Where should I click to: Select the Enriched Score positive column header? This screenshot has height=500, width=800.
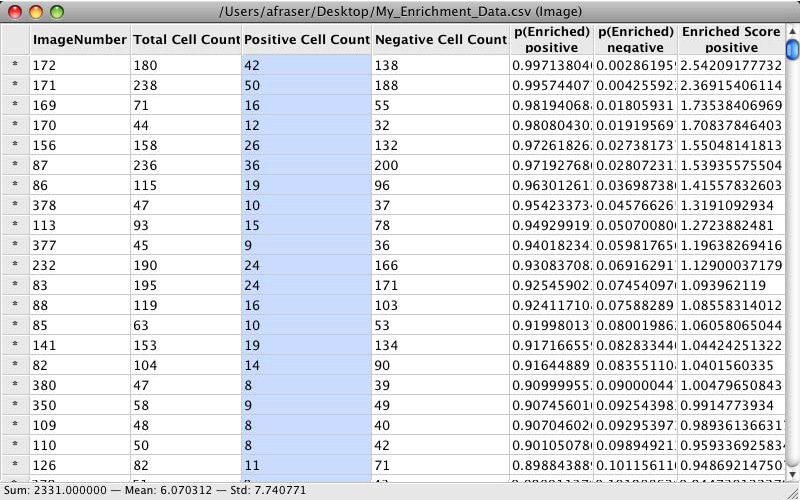point(731,40)
